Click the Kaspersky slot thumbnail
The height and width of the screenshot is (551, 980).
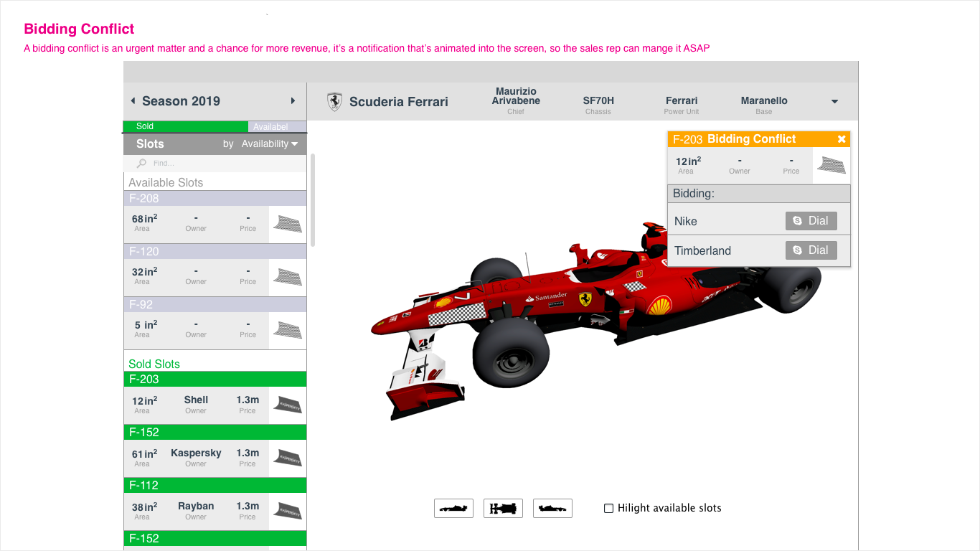pos(288,458)
